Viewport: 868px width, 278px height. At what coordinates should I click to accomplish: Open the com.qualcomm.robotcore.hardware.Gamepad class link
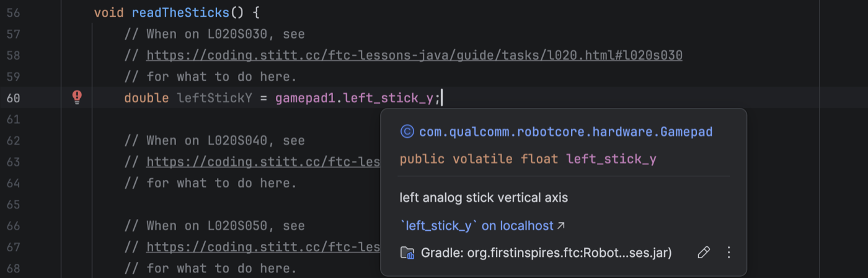(x=565, y=132)
